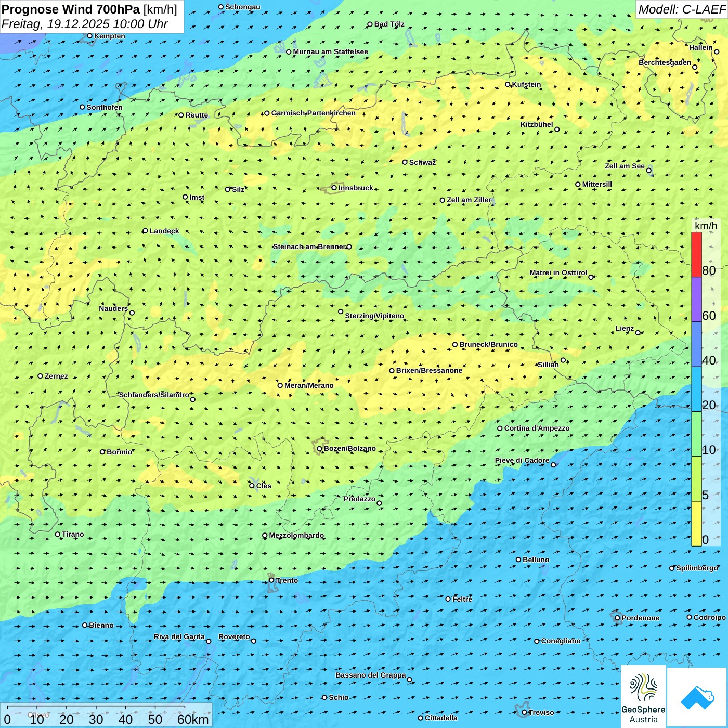Click the blue cloud logo icon
The width and height of the screenshot is (728, 728).
pos(697,697)
